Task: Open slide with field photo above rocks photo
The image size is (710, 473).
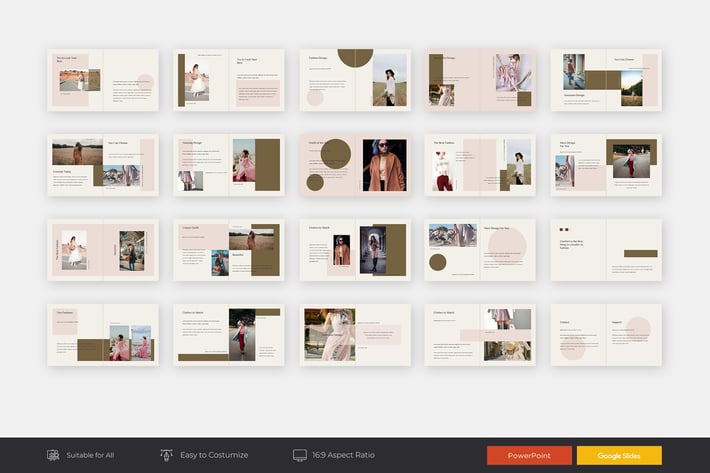Action: point(103,165)
